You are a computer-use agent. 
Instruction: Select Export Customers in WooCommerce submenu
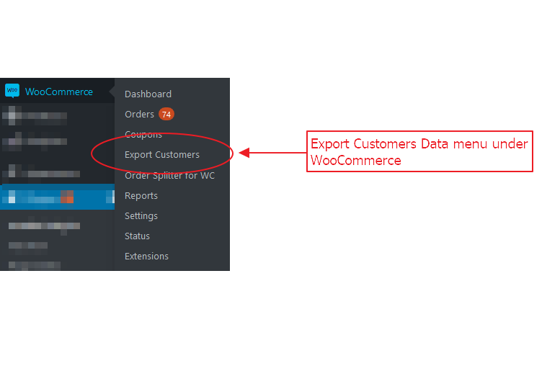pyautogui.click(x=161, y=155)
